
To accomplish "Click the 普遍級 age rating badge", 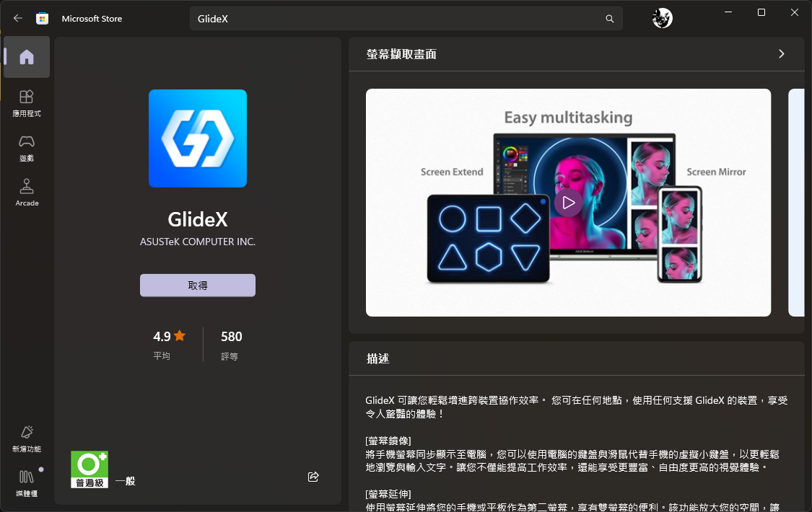I will [x=90, y=469].
